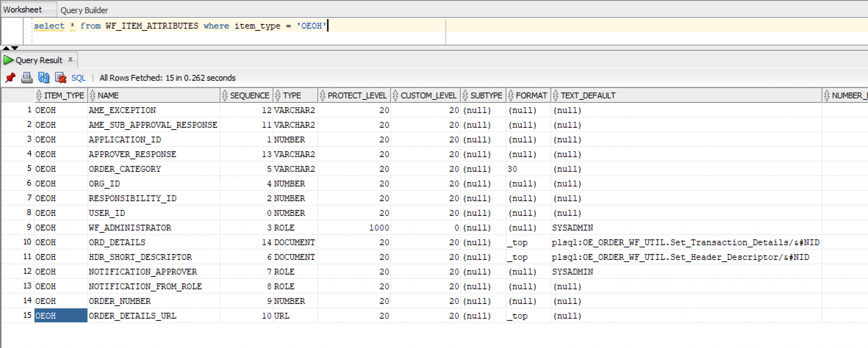Click the highlighted OEOH cell in row 15
Screen dimensions: 868x348
coord(61,316)
